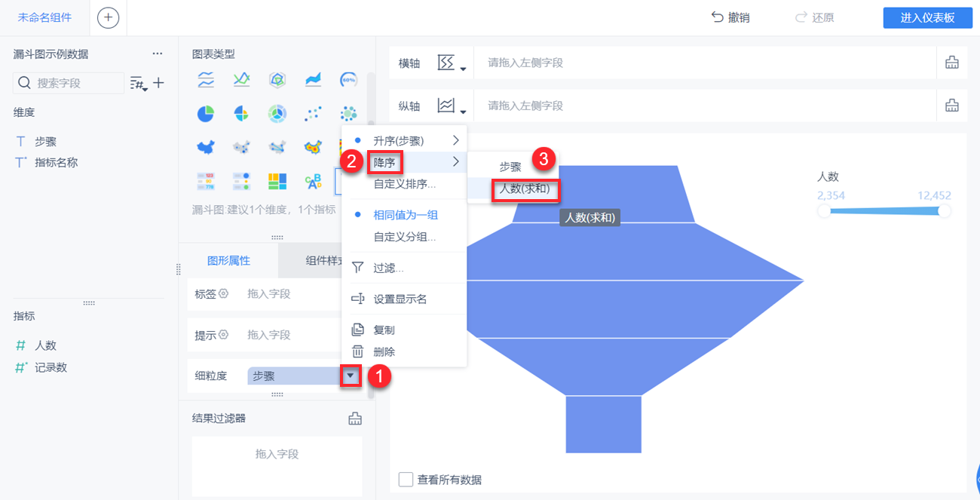Open the field sort and filter dropdown
Image resolution: width=980 pixels, height=500 pixels.
[x=138, y=83]
